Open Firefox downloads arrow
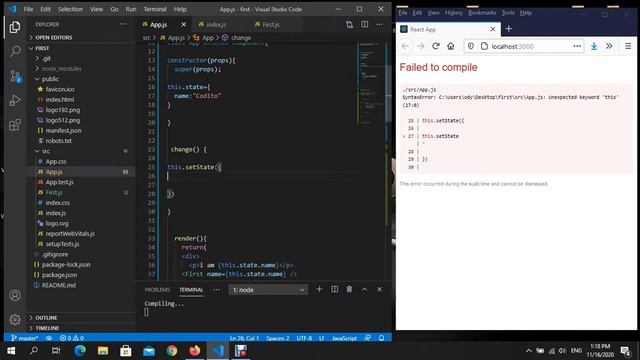This screenshot has height=360, width=640. click(594, 46)
